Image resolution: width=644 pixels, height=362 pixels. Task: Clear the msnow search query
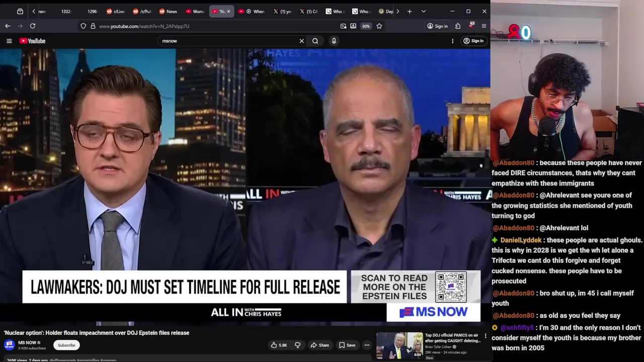[302, 41]
